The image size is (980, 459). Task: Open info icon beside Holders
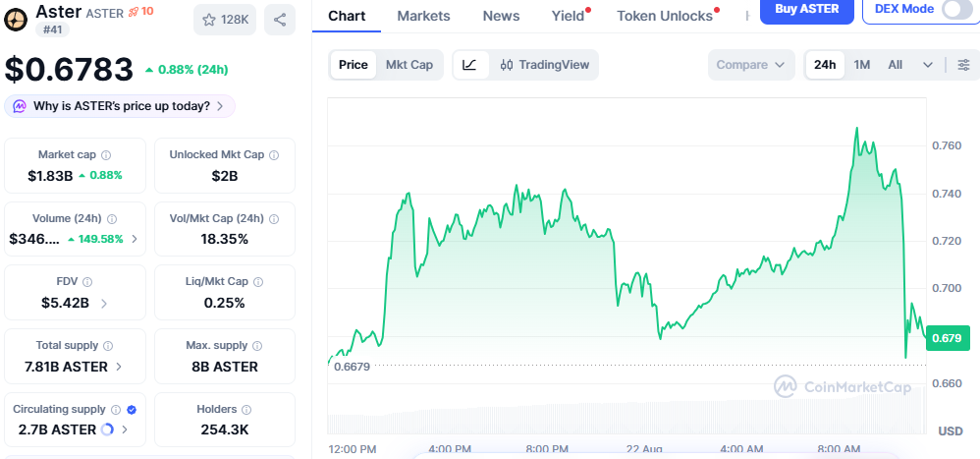coord(246,410)
